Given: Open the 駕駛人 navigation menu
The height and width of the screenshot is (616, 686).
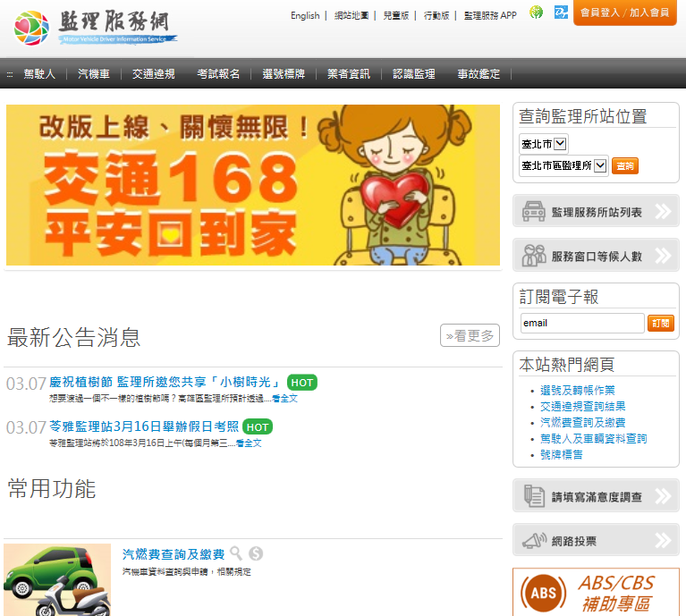Looking at the screenshot, I should point(39,74).
